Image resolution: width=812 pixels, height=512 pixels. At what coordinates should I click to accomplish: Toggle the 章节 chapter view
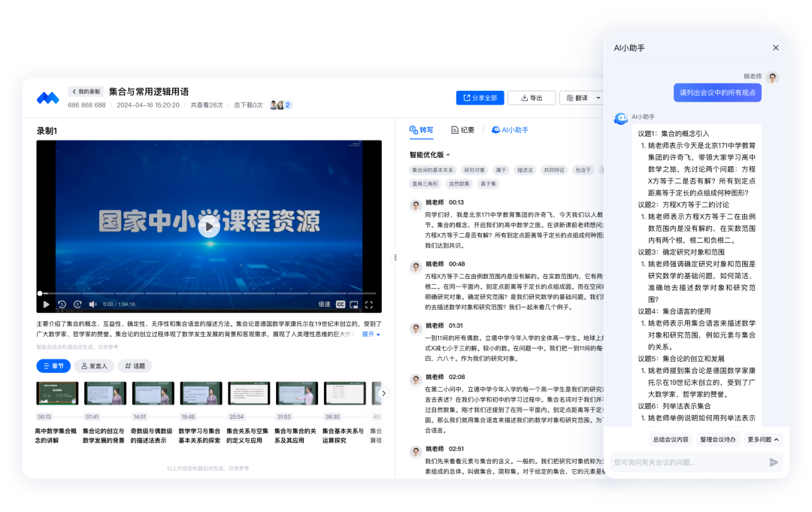[x=53, y=365]
